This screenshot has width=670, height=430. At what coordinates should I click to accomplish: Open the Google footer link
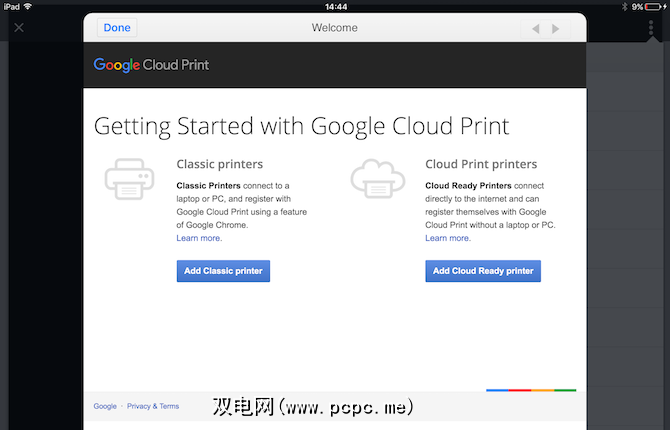tap(105, 406)
